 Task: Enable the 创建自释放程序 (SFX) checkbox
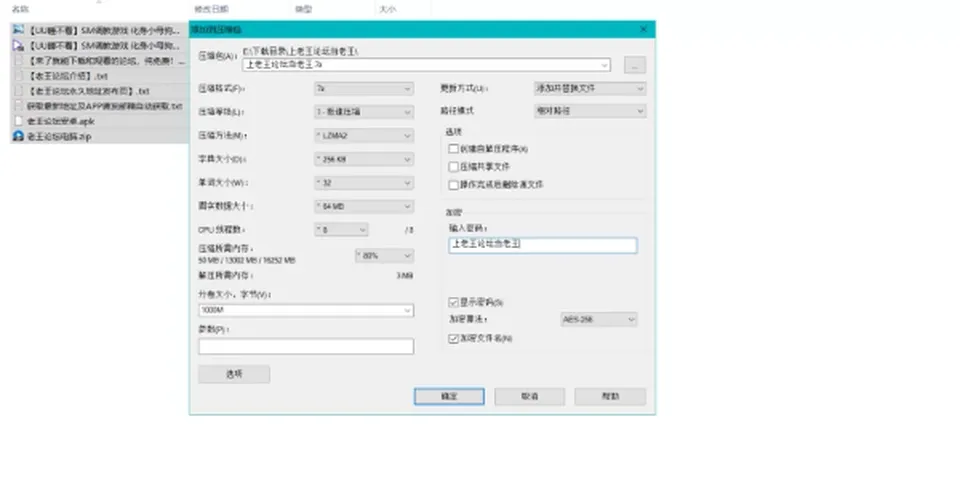point(453,149)
